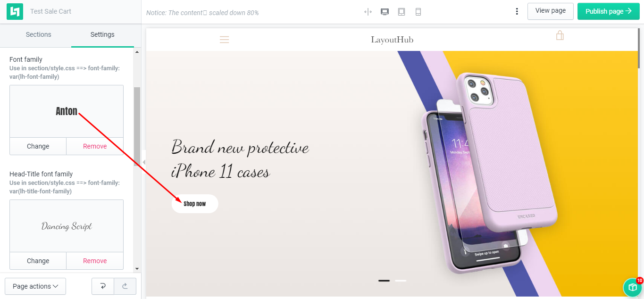
Task: Switch to mobile preview icon
Action: pyautogui.click(x=418, y=12)
